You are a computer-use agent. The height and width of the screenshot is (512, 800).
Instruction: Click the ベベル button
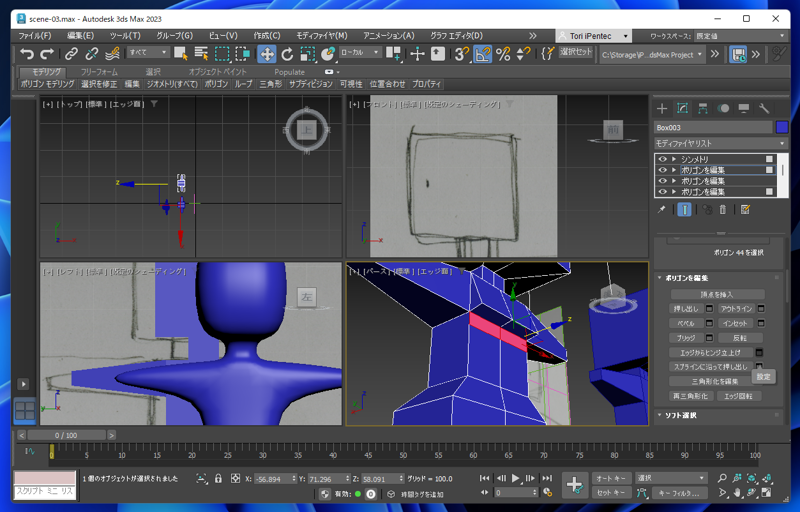(685, 323)
